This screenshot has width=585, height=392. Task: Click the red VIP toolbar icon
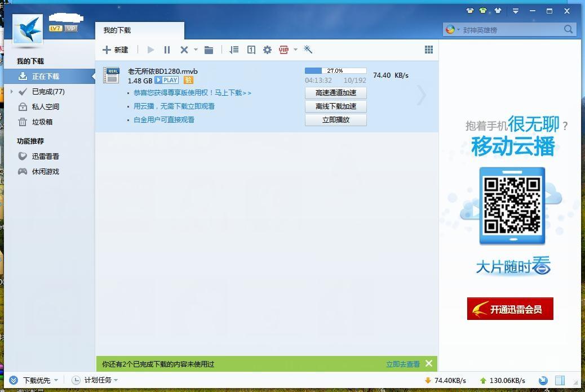[283, 50]
